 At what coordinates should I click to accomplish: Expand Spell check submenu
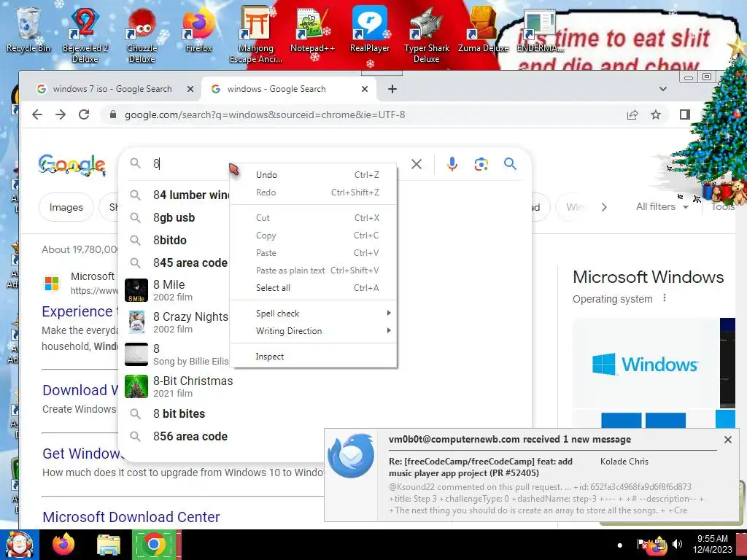point(314,314)
